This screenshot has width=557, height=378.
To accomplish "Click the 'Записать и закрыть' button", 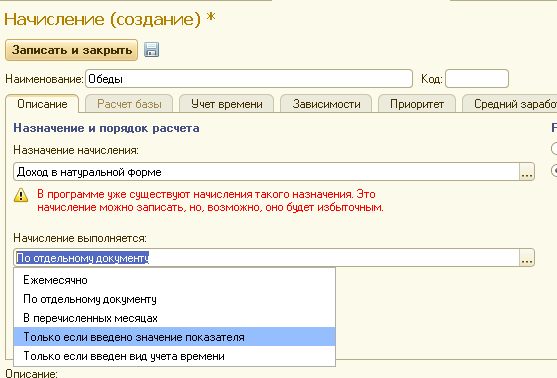I will click(x=71, y=50).
